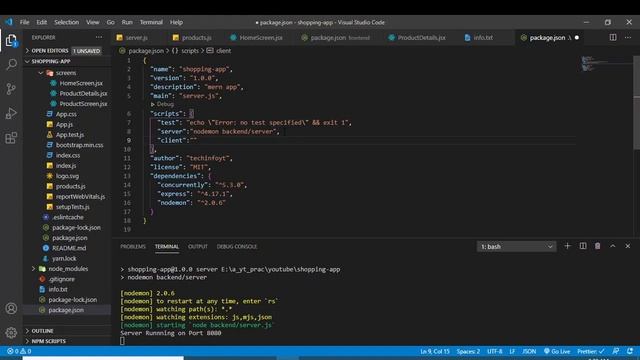Click the scripts breadcrumb item
Image resolution: width=640 pixels, height=360 pixels.
[x=190, y=51]
